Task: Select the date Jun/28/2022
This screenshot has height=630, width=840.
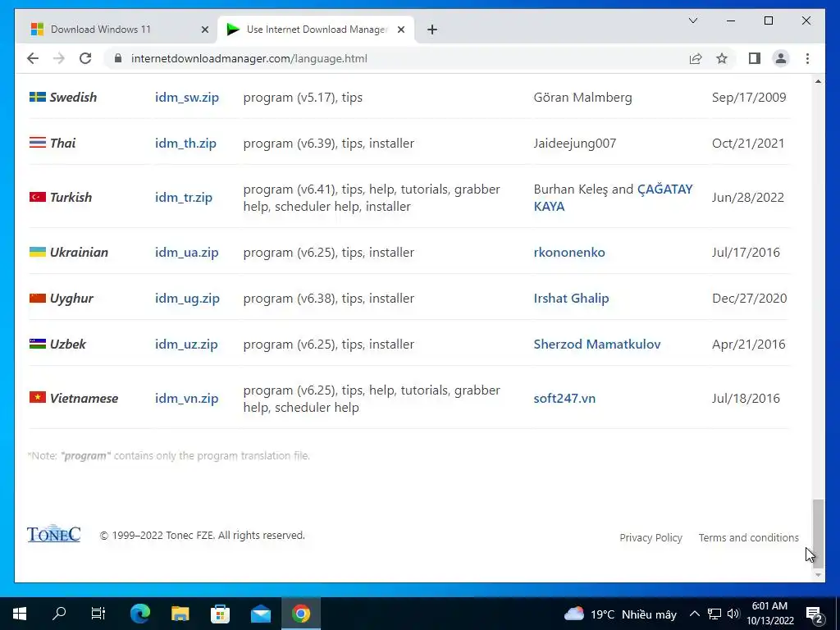Action: pos(748,198)
